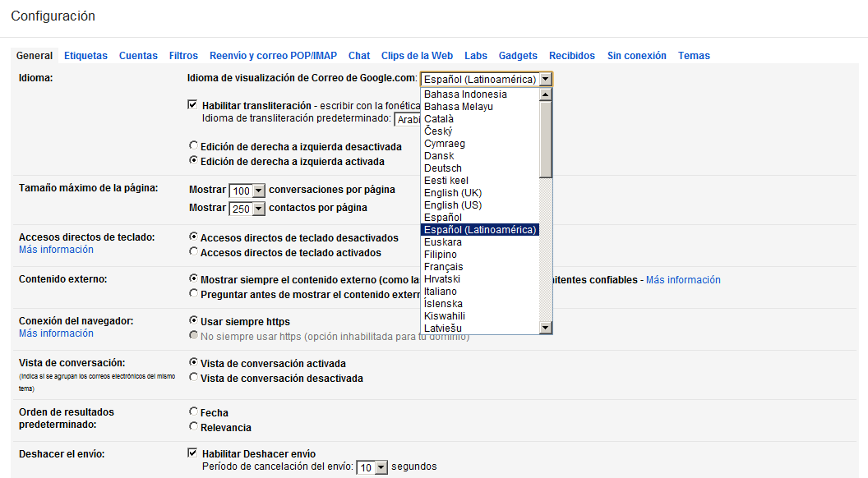Click the language list scrollbar down arrow
The image size is (868, 478).
click(x=544, y=327)
